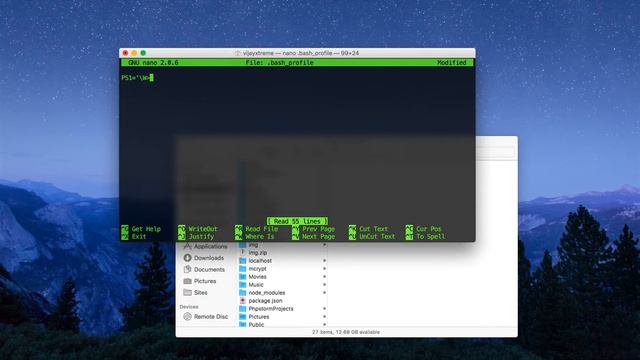
Task: Click the Cut Text shortcut in nano
Action: click(x=369, y=229)
